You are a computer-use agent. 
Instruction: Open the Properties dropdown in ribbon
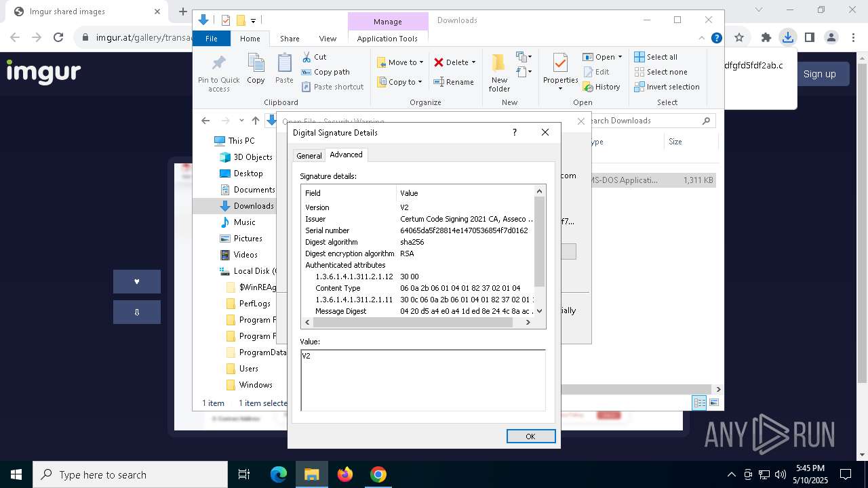click(x=560, y=89)
